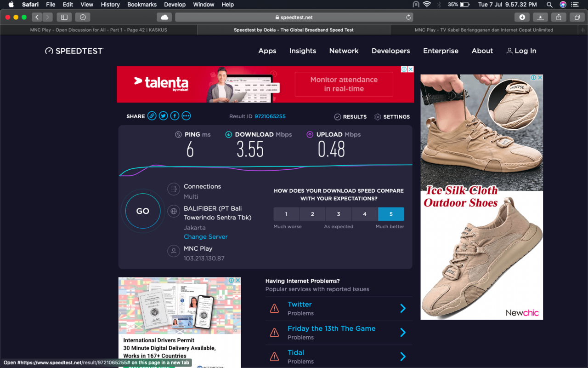The image size is (588, 368).
Task: Click the speedtest.net address bar
Action: pos(294,17)
